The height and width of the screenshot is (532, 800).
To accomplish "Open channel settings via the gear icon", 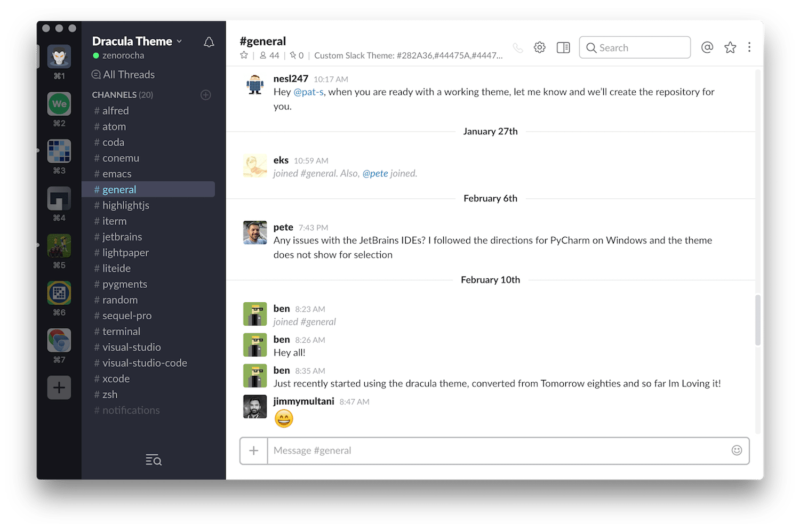I will 539,47.
